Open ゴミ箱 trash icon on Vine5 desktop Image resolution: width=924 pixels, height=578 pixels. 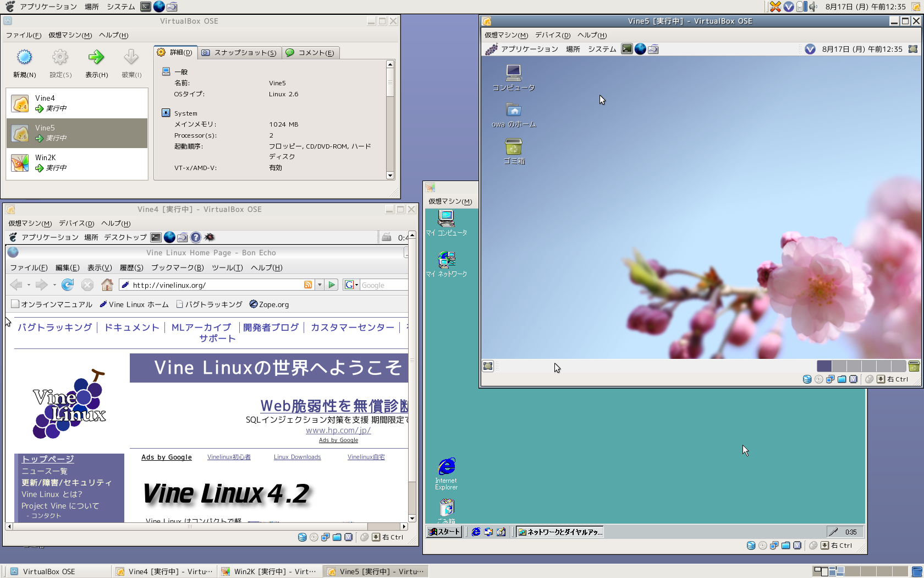[513, 148]
